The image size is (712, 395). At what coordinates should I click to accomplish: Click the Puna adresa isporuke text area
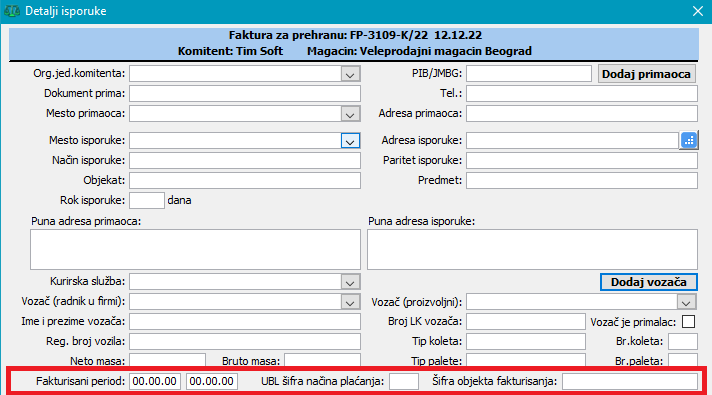(x=532, y=249)
